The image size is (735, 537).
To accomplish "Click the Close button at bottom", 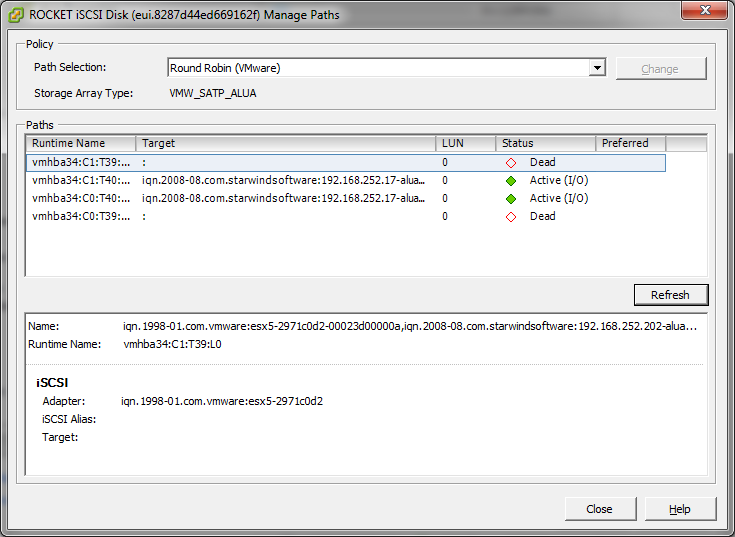I will pos(600,509).
